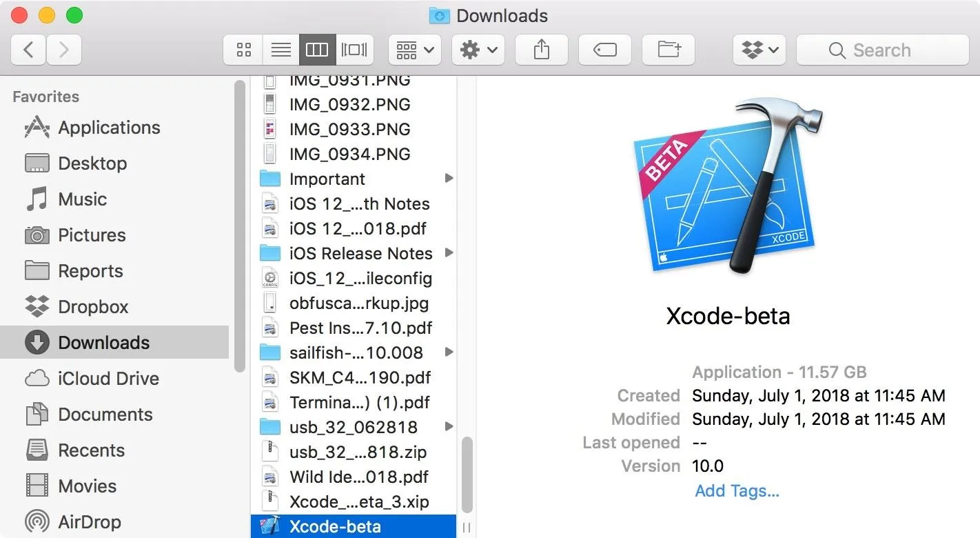Screen dimensions: 980x538
Task: Expand the Important folder arrow
Action: (449, 179)
